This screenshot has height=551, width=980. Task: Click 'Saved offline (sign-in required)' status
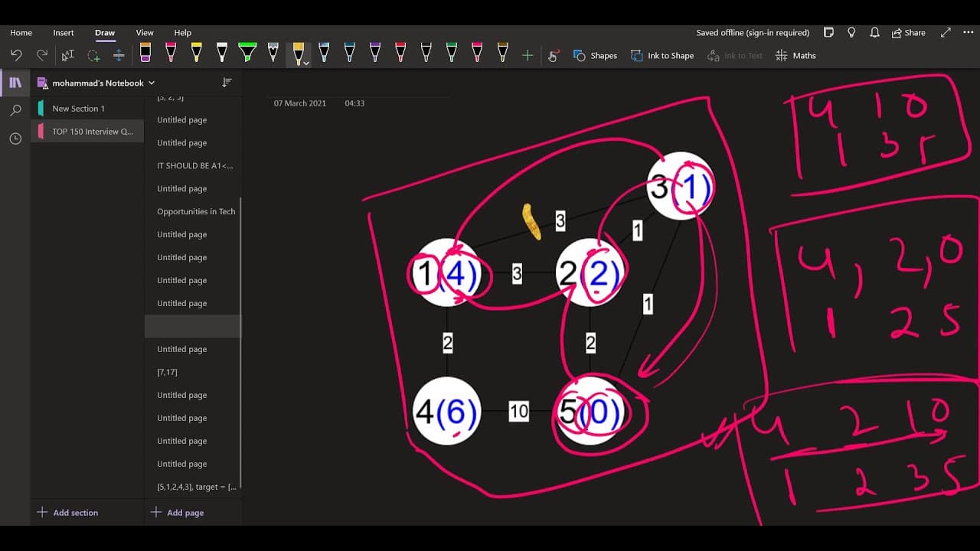753,33
